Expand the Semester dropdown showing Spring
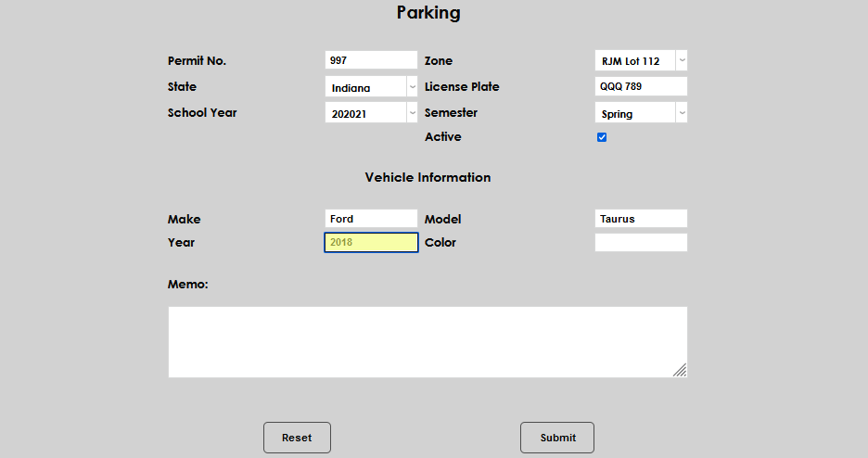This screenshot has width=868, height=458. tap(641, 113)
